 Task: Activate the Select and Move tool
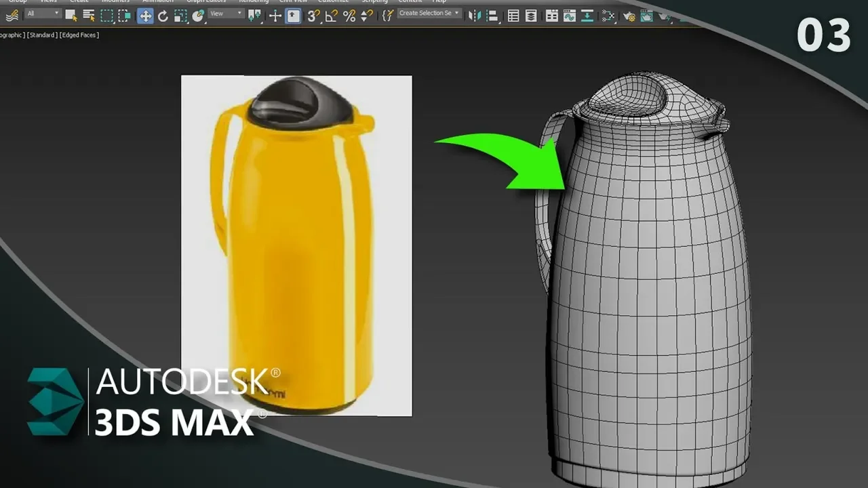click(x=145, y=16)
